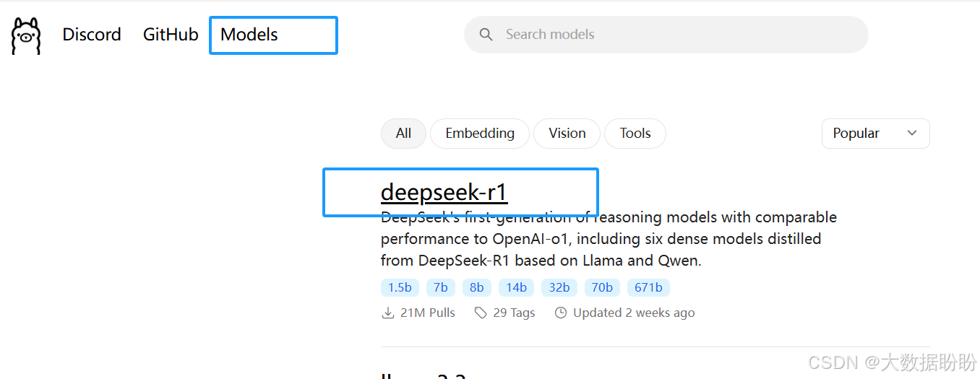Click the download Pulls icon

click(387, 313)
